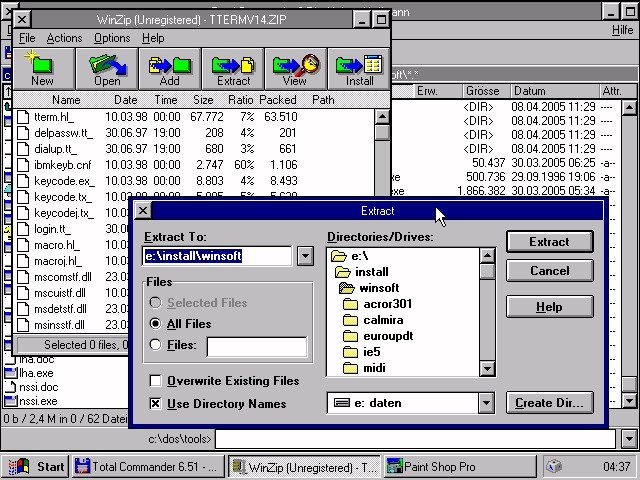
Task: Click the lha.exe icon in Total Commander
Action: pos(11,373)
